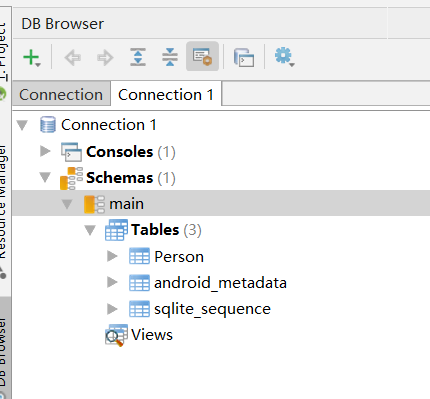Collapse the Schemas node

(x=45, y=177)
